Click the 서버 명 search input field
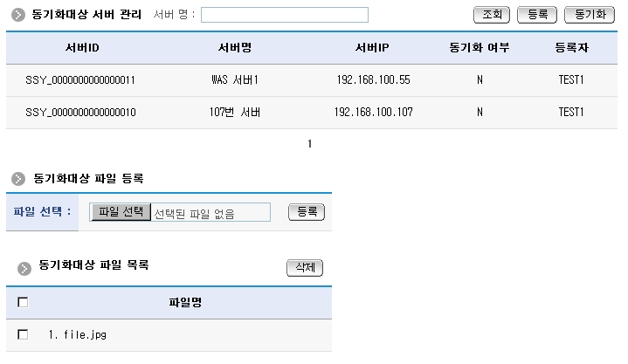Viewport: 628px width, 364px height. click(x=285, y=15)
